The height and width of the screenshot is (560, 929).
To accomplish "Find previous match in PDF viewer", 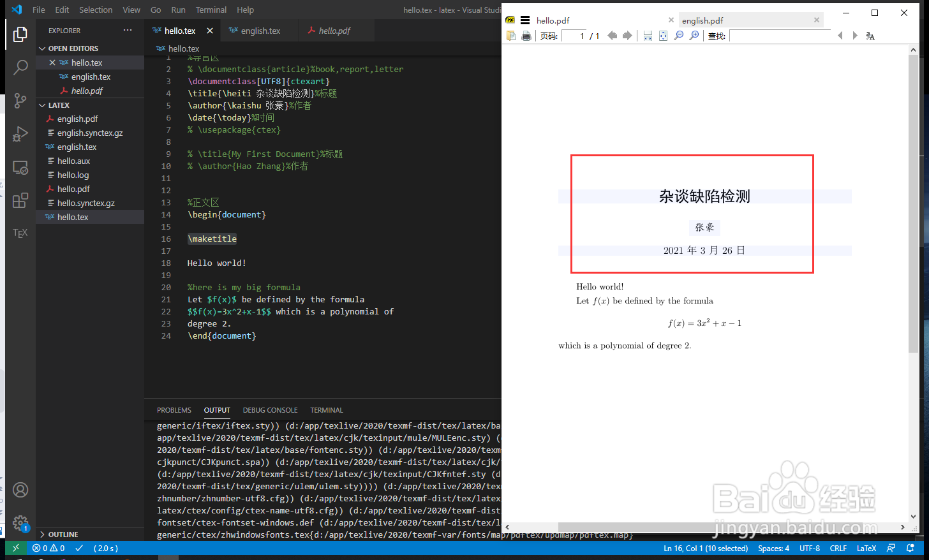I will coord(840,36).
